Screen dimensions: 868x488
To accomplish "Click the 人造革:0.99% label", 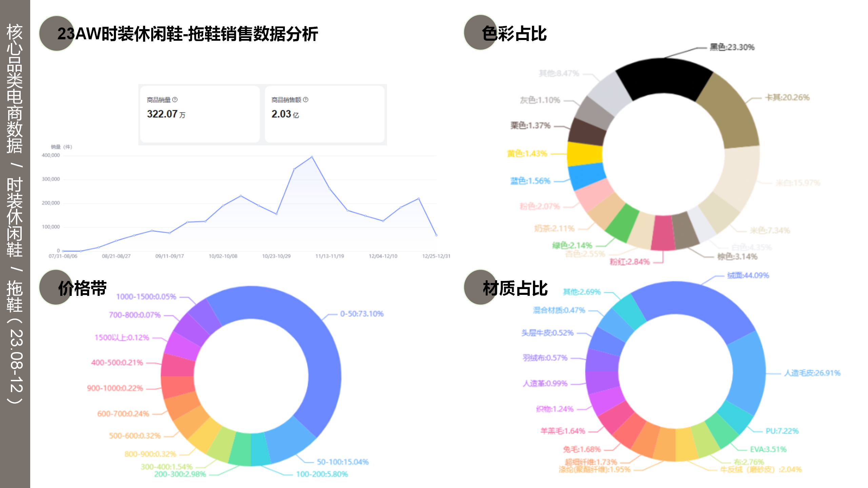I will (545, 384).
